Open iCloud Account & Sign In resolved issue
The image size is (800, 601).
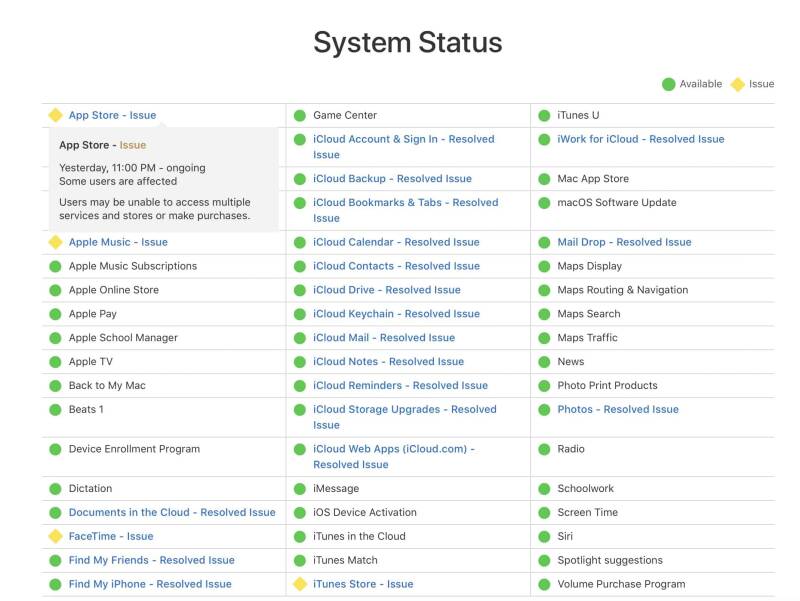tap(404, 147)
